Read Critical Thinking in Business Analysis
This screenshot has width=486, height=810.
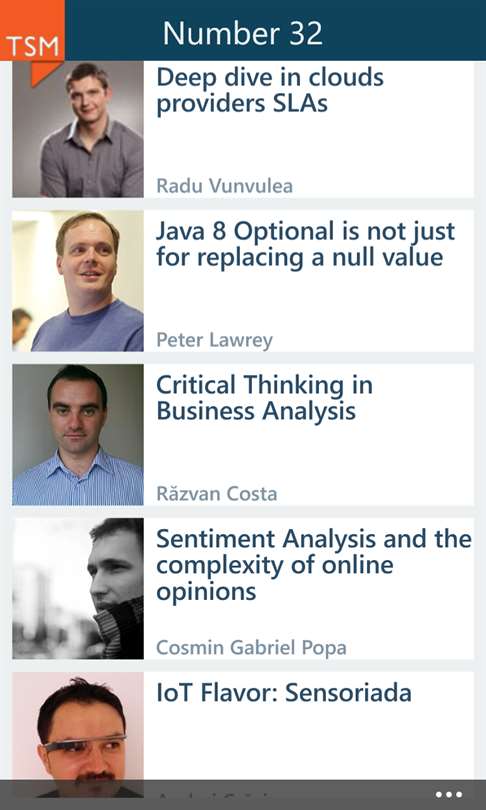(x=264, y=398)
